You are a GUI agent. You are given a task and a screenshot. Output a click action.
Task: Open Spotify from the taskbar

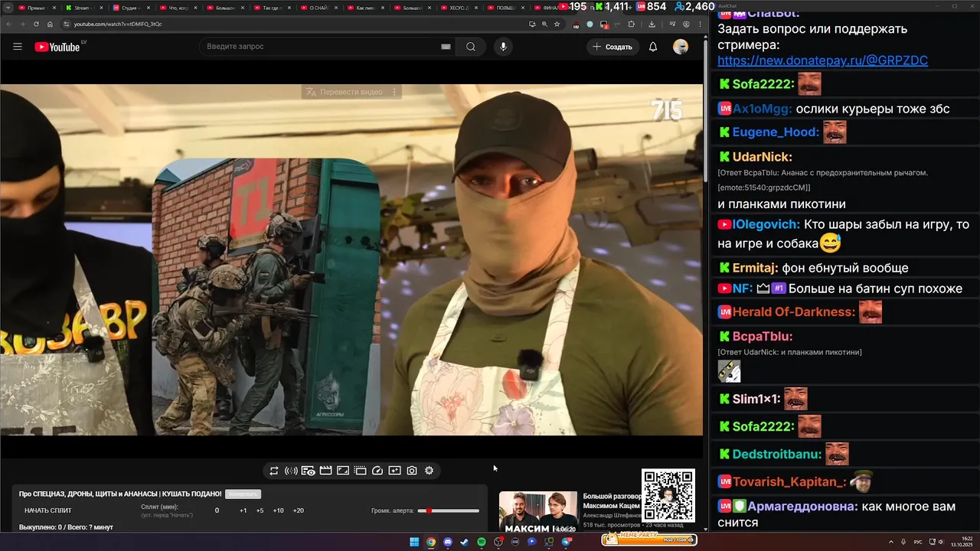[482, 542]
